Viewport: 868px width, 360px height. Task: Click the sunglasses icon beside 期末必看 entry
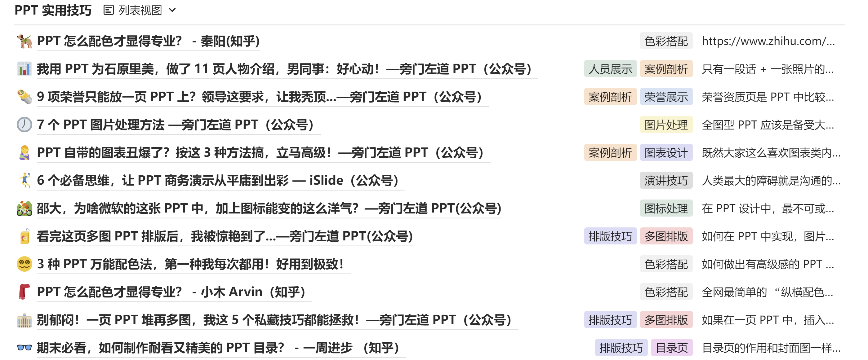click(x=24, y=348)
